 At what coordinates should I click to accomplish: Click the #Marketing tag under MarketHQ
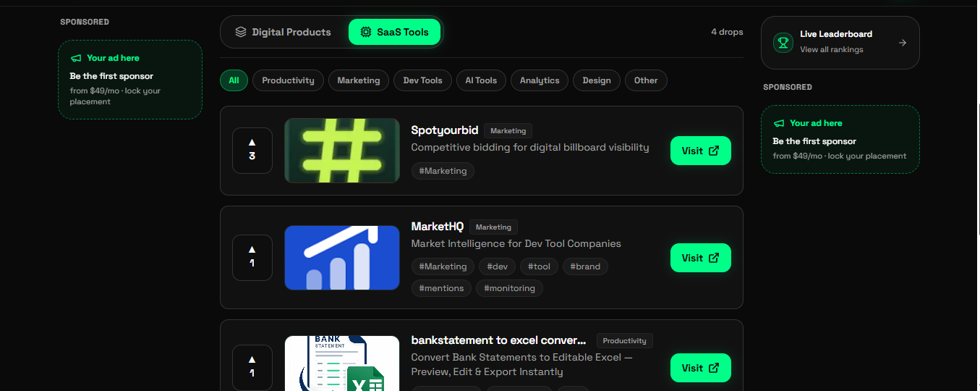443,266
